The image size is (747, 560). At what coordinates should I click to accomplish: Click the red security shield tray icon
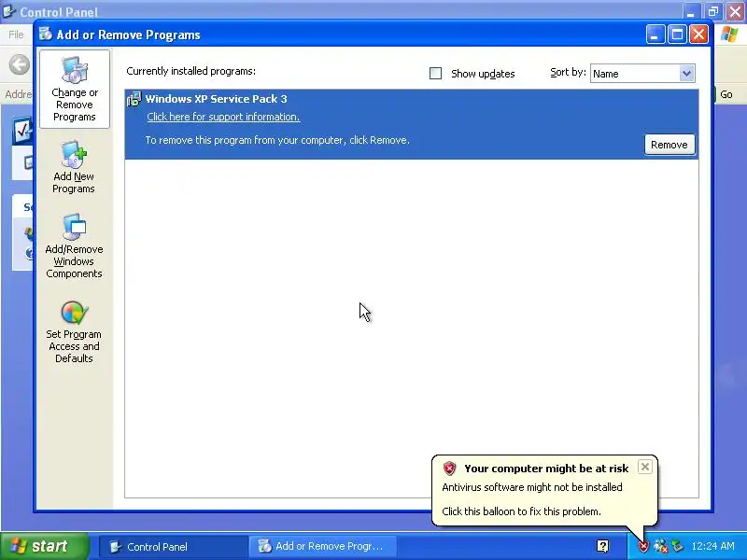tap(643, 546)
